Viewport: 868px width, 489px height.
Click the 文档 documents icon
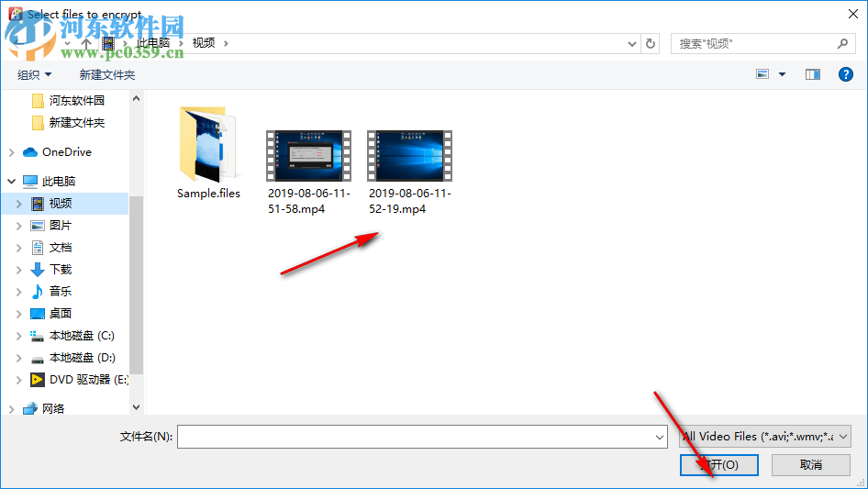point(37,248)
